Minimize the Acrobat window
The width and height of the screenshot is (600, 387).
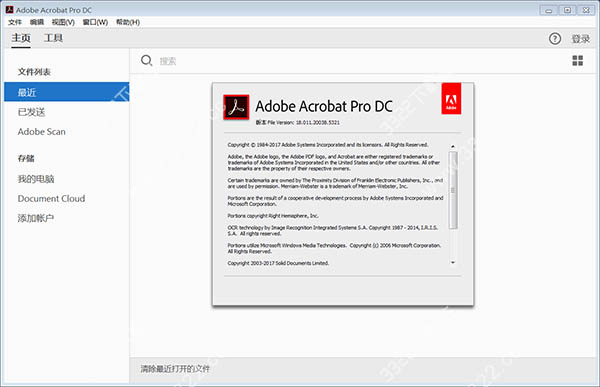(548, 10)
